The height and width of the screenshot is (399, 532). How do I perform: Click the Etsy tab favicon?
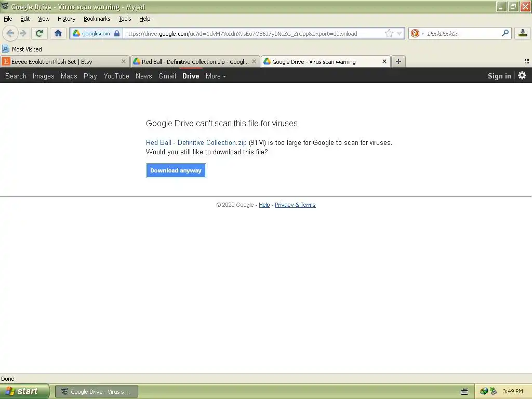tap(6, 61)
